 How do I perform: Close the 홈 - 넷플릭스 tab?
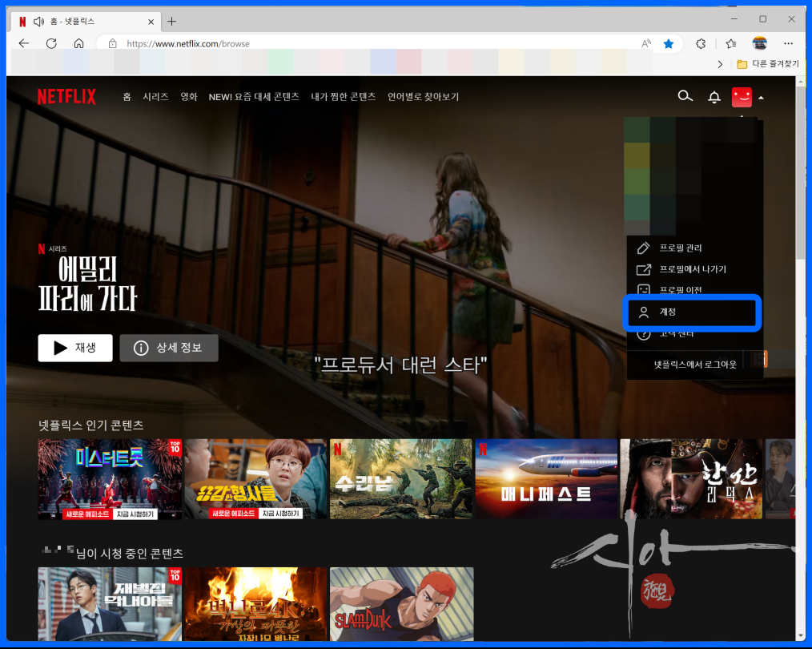(151, 22)
